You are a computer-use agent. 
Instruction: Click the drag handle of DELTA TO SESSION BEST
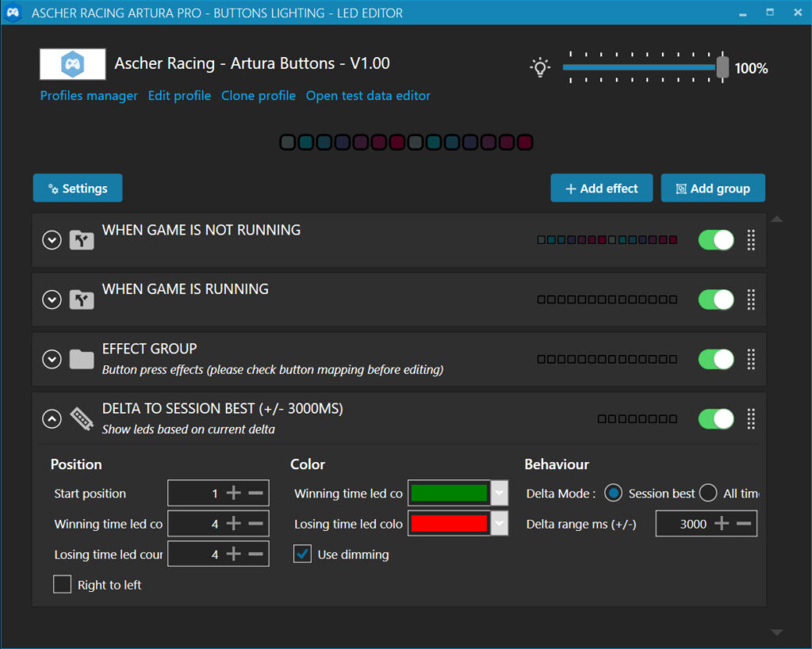751,418
